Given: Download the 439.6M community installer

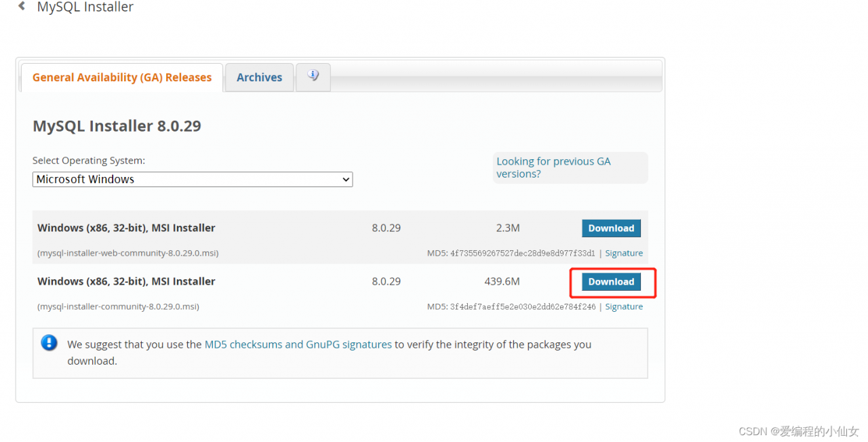Looking at the screenshot, I should [x=611, y=282].
